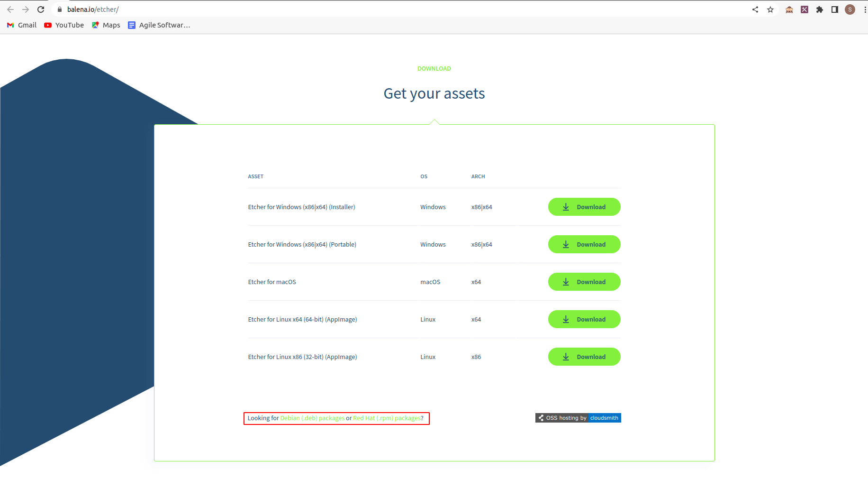Click the ASSET column header
Image resolution: width=868 pixels, height=479 pixels.
click(256, 176)
